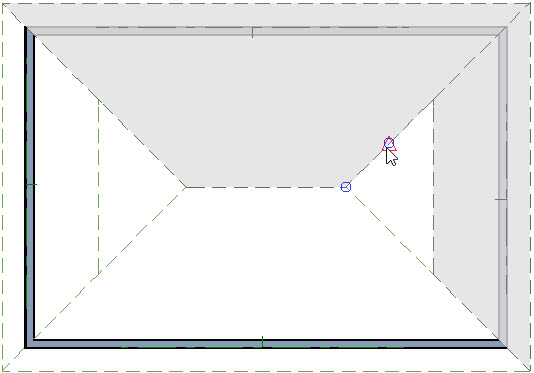Click the green midpoint tick on bottom wall
The width and height of the screenshot is (534, 373).
point(262,342)
